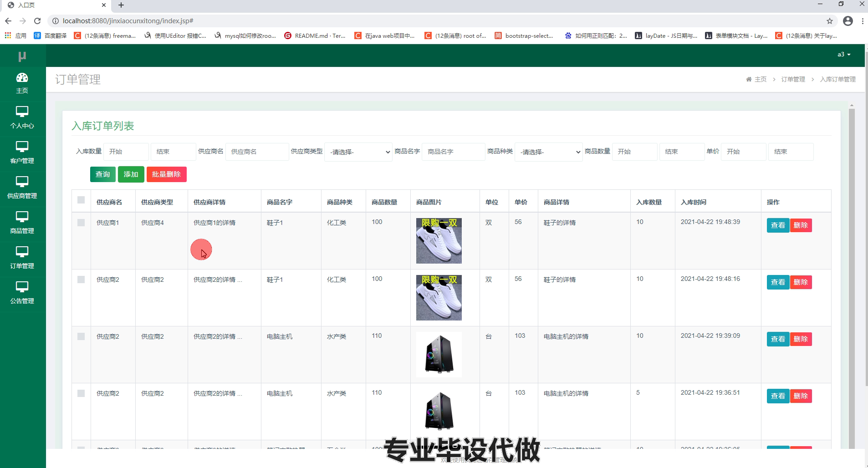868x468 pixels.
Task: Focus 单价 结束 input
Action: point(791,152)
